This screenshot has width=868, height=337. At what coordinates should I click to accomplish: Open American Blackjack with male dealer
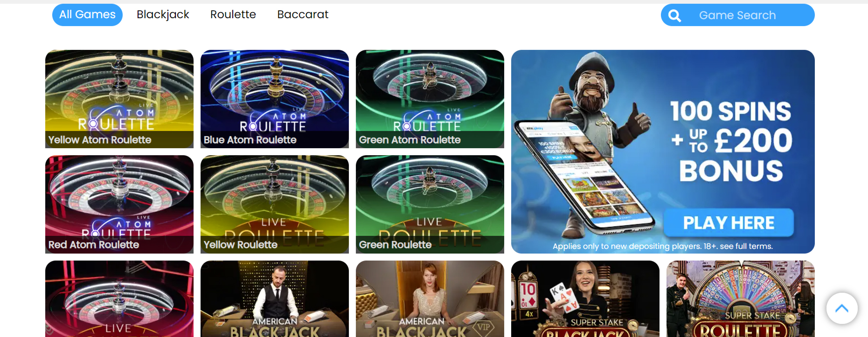[x=275, y=299]
